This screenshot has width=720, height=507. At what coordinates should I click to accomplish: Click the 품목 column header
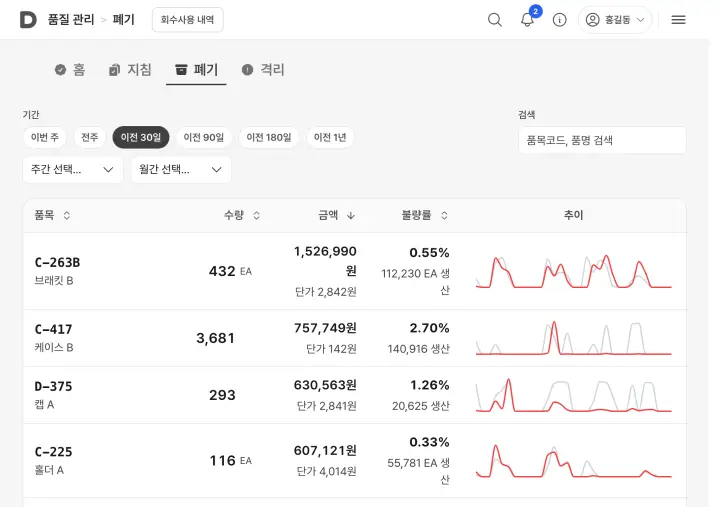44,215
